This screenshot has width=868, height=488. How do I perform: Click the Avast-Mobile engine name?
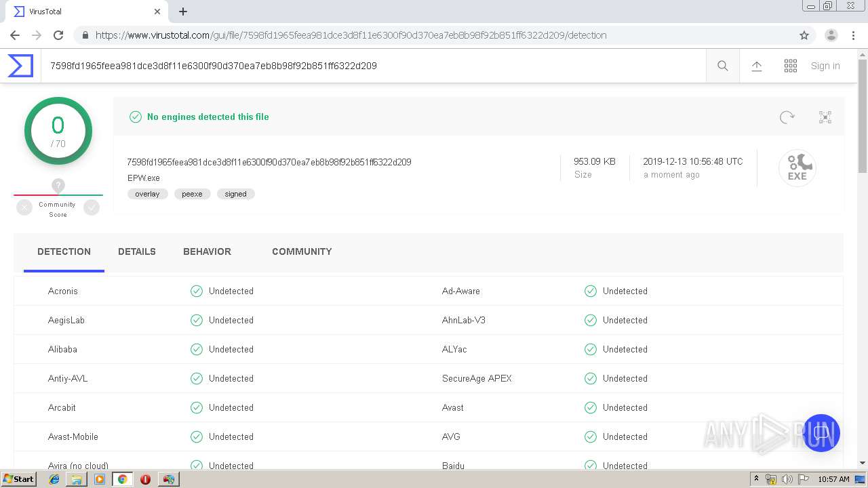click(73, 436)
